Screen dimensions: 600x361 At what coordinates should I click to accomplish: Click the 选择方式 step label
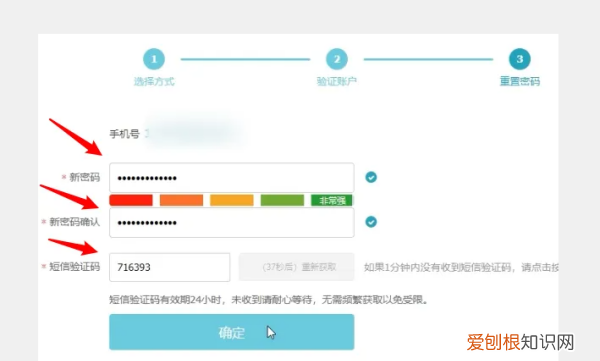tap(154, 82)
